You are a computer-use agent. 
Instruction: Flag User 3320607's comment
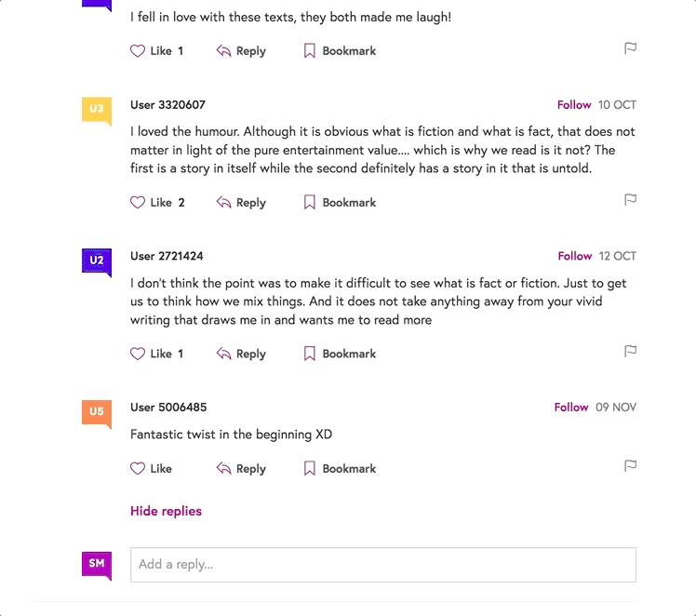click(630, 200)
